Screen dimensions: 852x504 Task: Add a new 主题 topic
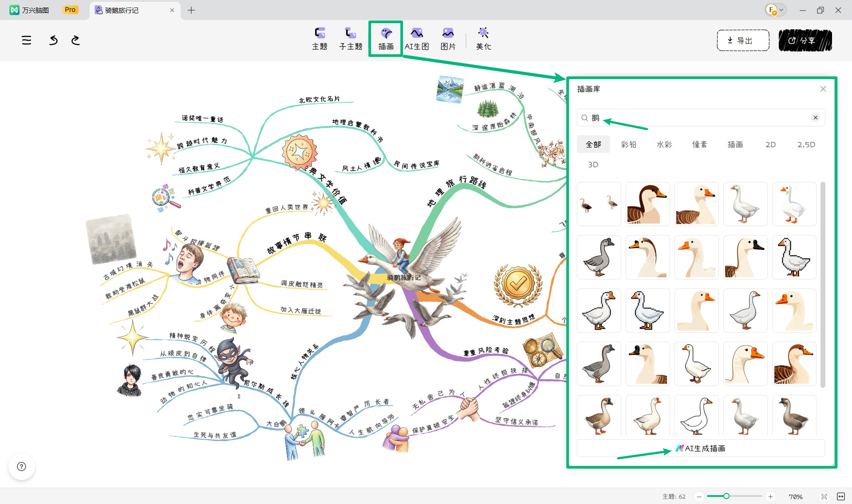pos(319,39)
